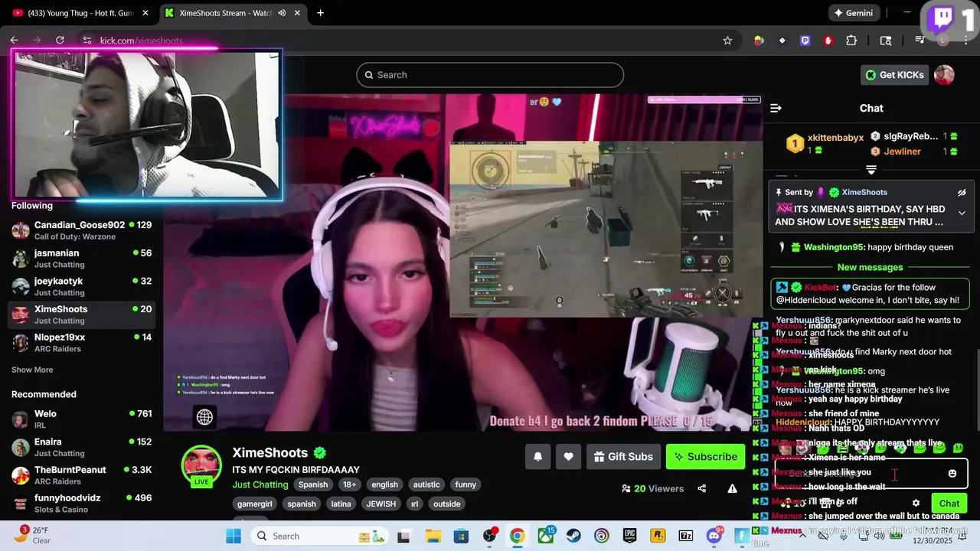This screenshot has height=551, width=980.
Task: Open recommended channel TheBurntPeanut
Action: coord(81,474)
